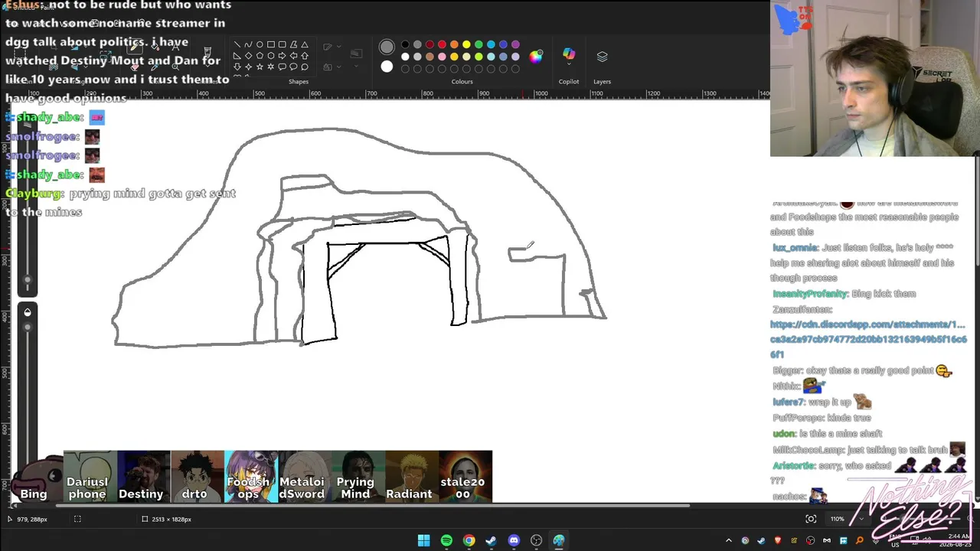Screen dimensions: 980x551
Task: Select the curve shape tool
Action: (248, 44)
